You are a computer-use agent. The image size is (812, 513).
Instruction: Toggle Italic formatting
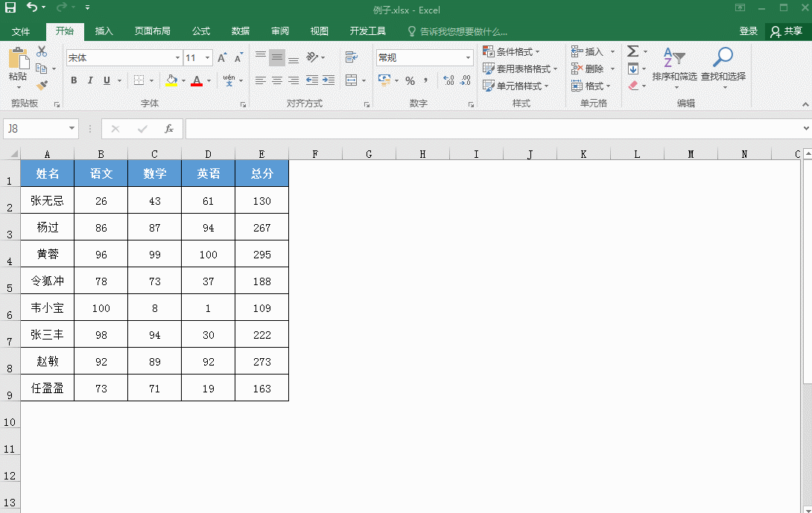tap(90, 80)
